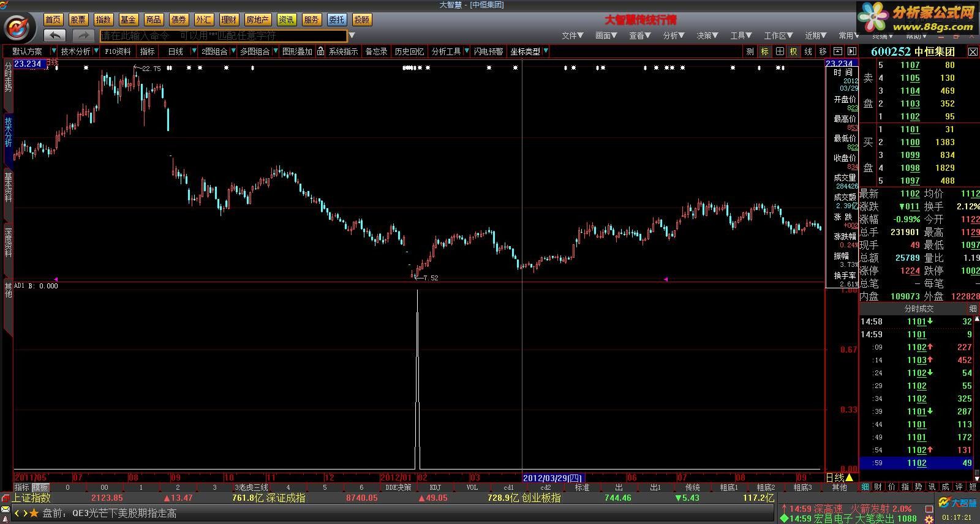Click the window layout icon in chart toolbar
This screenshot has height=524, width=980.
click(837, 51)
